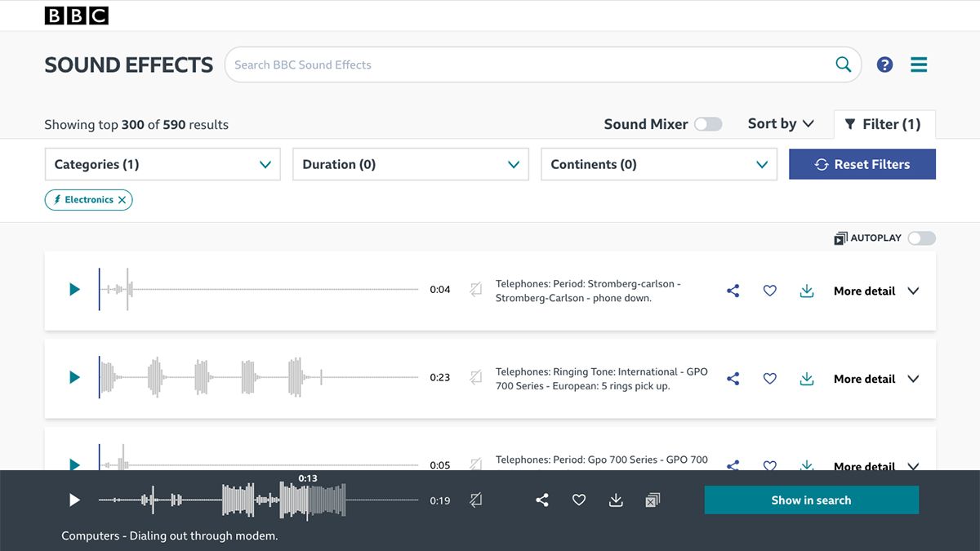Screen dimensions: 980x551
Task: Turn on the Autoplay toggle
Action: click(x=921, y=238)
